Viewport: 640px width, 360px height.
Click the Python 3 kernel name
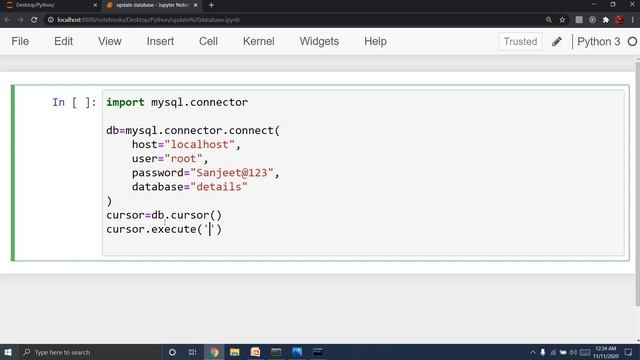click(598, 41)
